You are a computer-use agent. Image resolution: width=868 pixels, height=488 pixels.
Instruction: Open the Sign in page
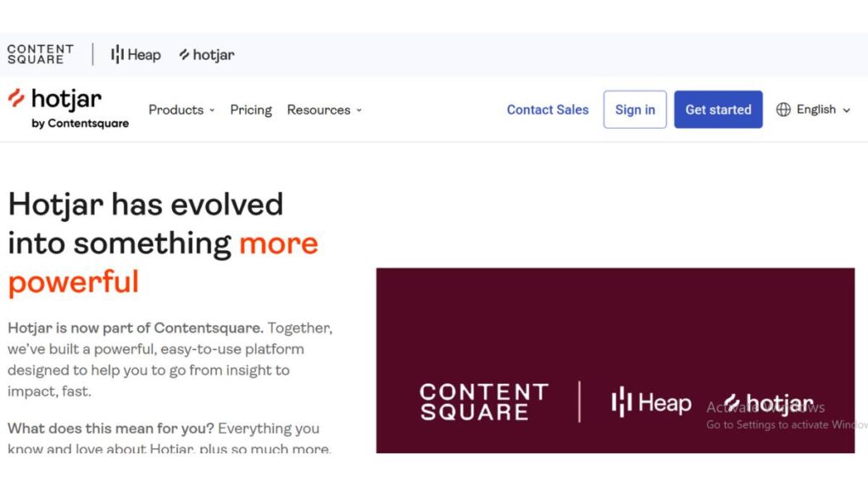pos(634,109)
